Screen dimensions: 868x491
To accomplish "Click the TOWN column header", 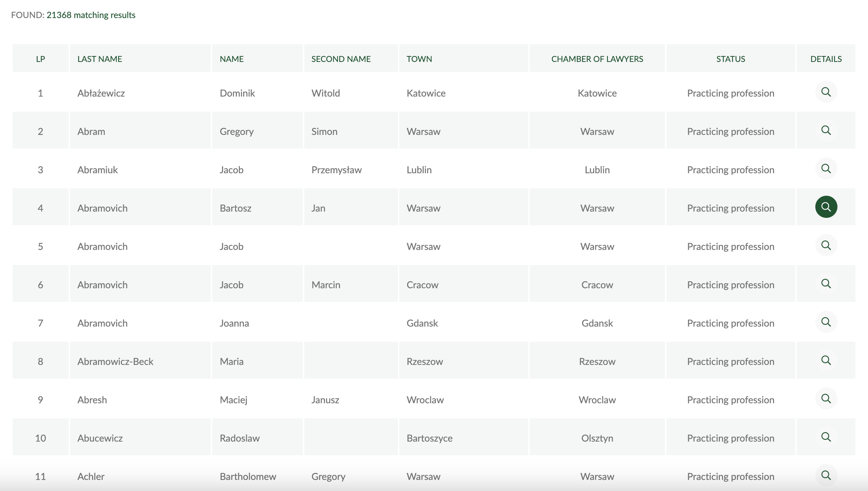I will [x=419, y=59].
